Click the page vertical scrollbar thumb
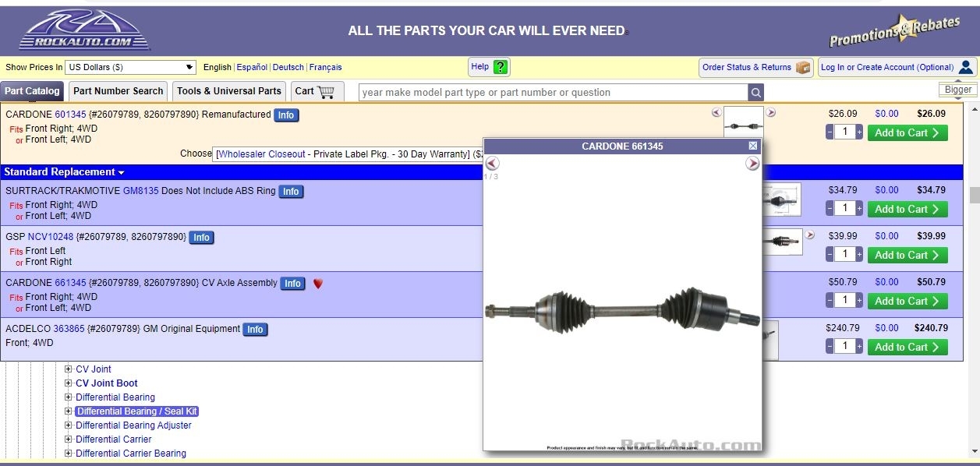The height and width of the screenshot is (466, 980). 974,195
